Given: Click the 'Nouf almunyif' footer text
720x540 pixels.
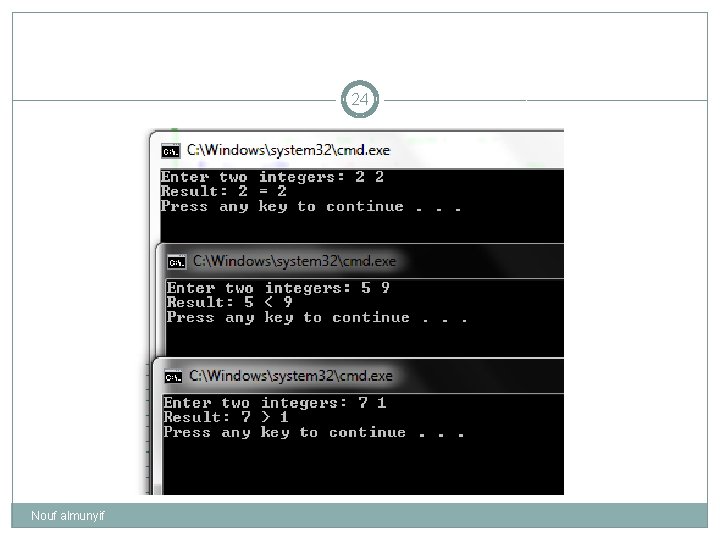Looking at the screenshot, I should click(68, 516).
